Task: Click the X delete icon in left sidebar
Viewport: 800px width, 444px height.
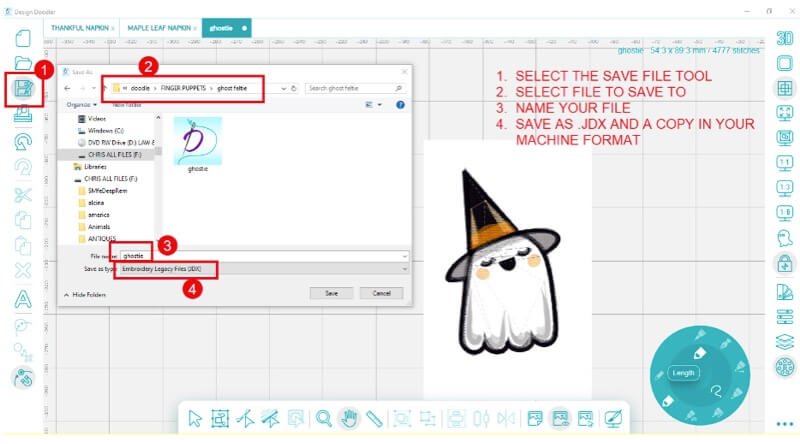Action: (23, 270)
